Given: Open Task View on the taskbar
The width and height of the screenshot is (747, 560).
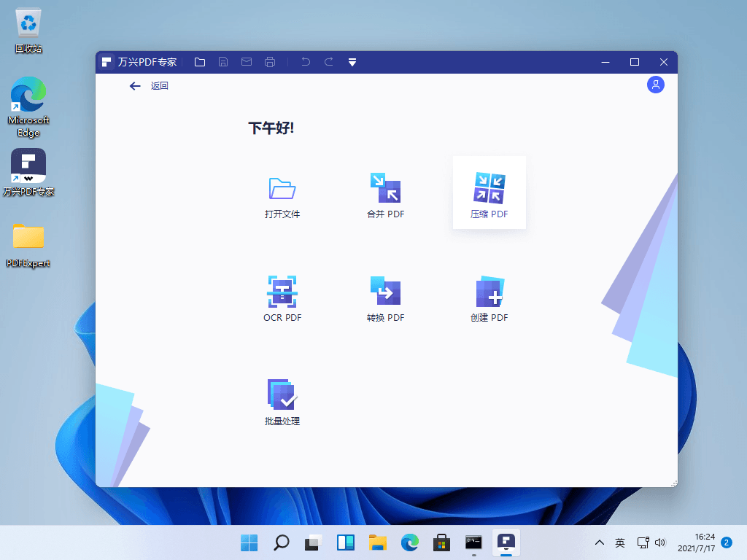Looking at the screenshot, I should click(x=313, y=542).
